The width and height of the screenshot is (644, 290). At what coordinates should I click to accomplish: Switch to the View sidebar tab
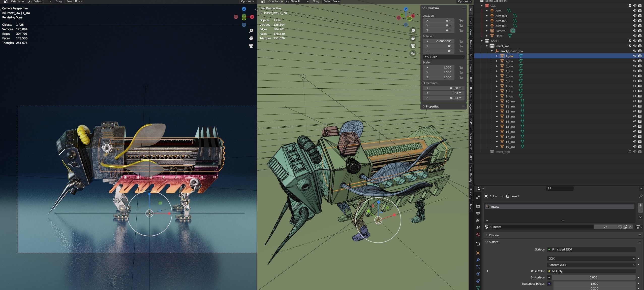471,32
